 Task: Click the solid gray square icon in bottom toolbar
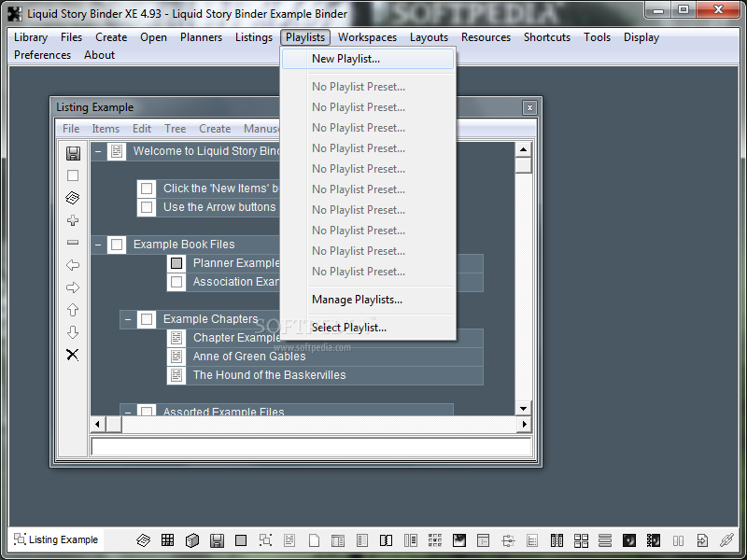tap(241, 540)
